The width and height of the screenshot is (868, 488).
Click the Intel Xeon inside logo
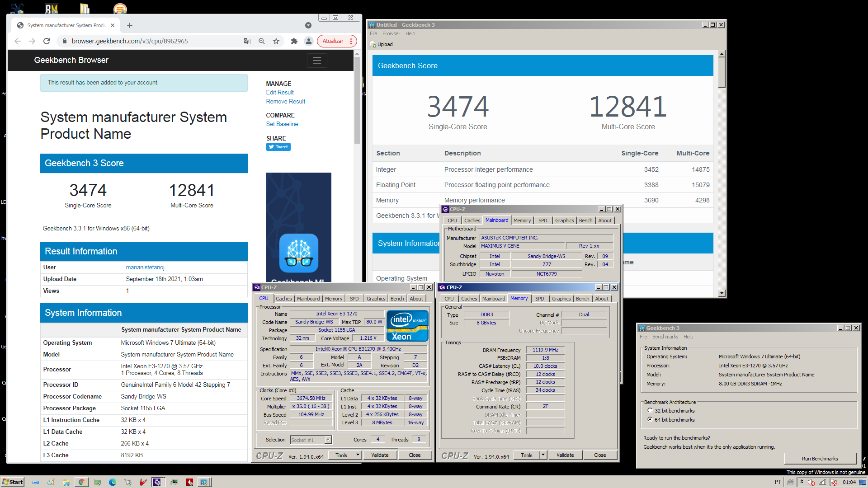click(x=407, y=325)
